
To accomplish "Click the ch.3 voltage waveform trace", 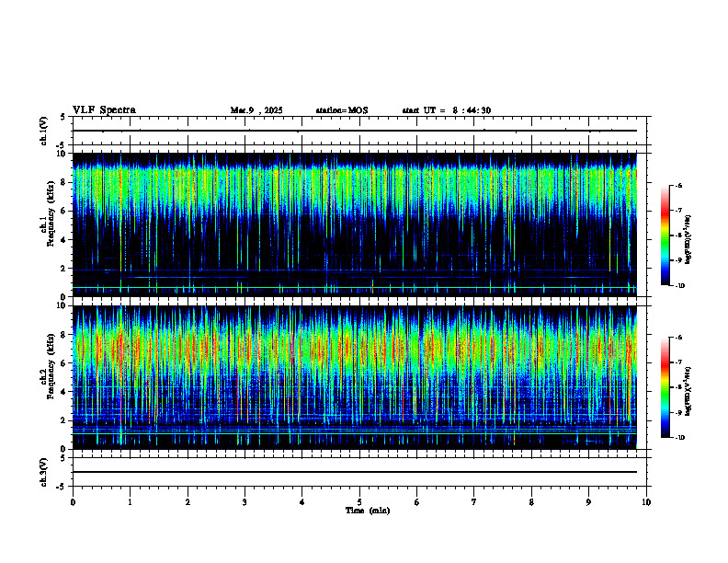I will (355, 472).
